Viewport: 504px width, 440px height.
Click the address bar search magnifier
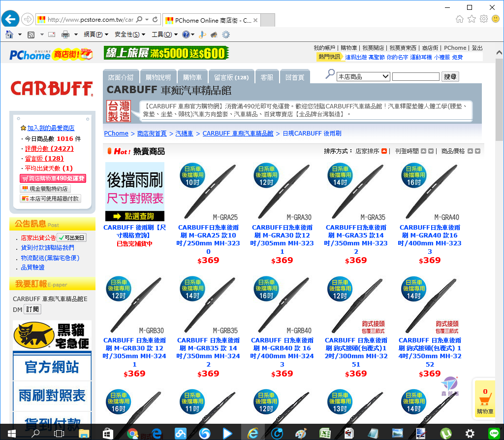point(139,19)
